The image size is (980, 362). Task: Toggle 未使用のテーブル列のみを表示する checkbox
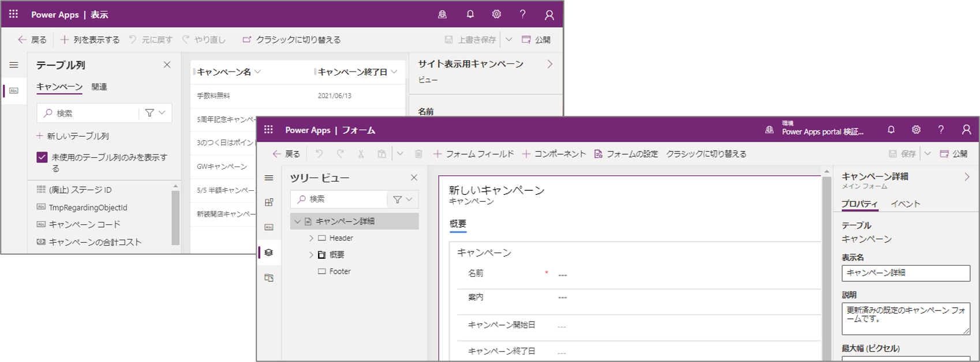pos(42,157)
